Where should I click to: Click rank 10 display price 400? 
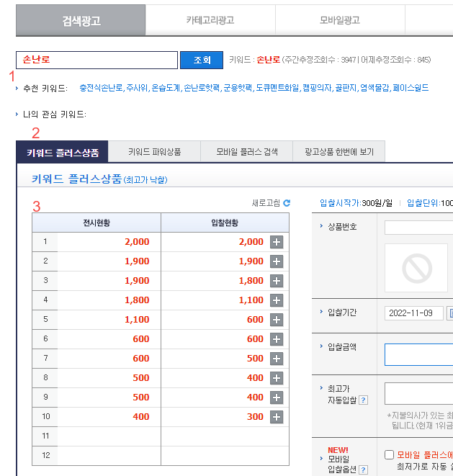tap(141, 417)
